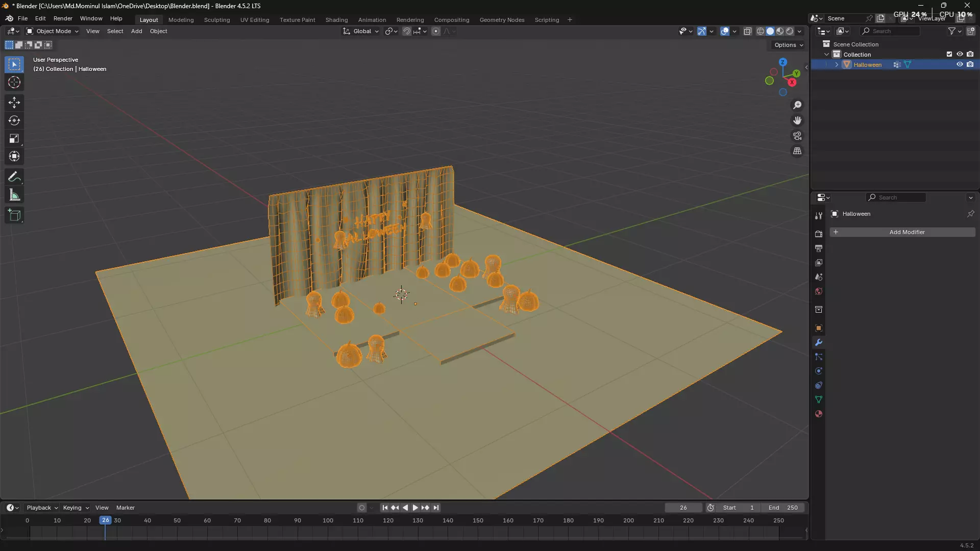Uncheck Collection exclude-from-view-layer checkbox

(x=949, y=54)
